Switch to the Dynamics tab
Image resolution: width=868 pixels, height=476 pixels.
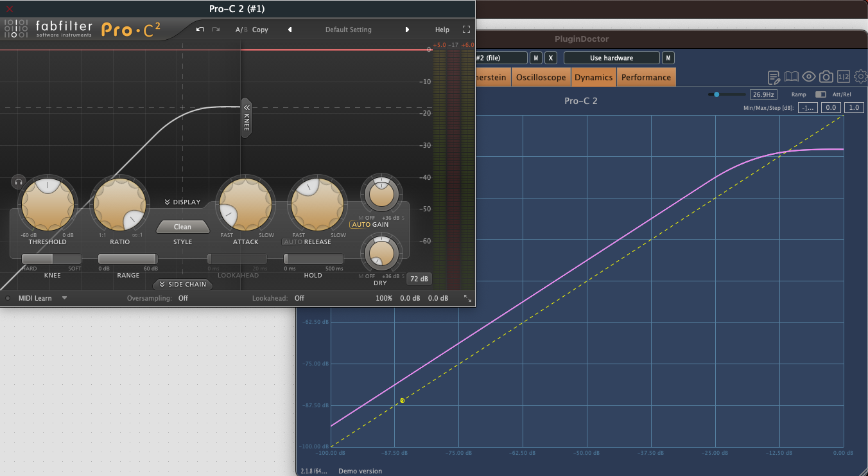(593, 77)
